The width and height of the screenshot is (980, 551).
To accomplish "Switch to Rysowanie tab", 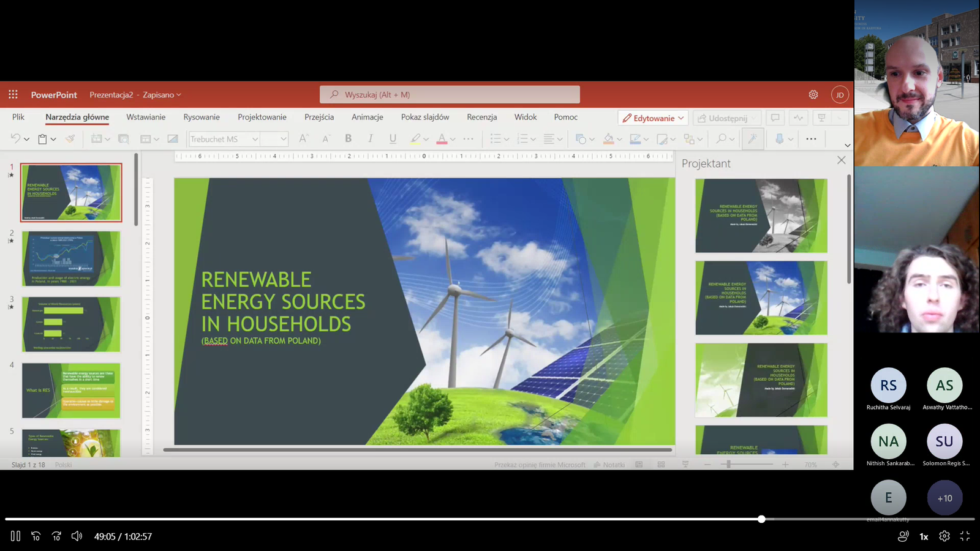I will pyautogui.click(x=202, y=117).
